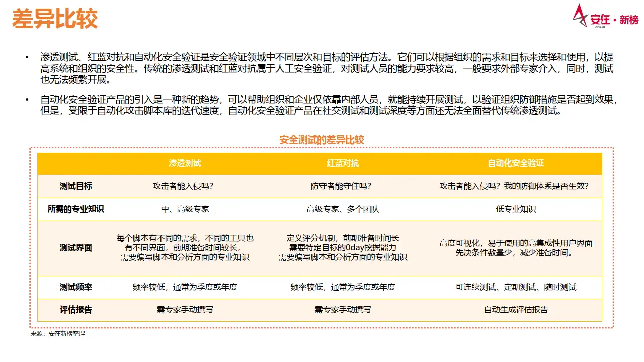The width and height of the screenshot is (644, 362).
Task: Click the 安在·新榜 logo
Action: coord(605,16)
